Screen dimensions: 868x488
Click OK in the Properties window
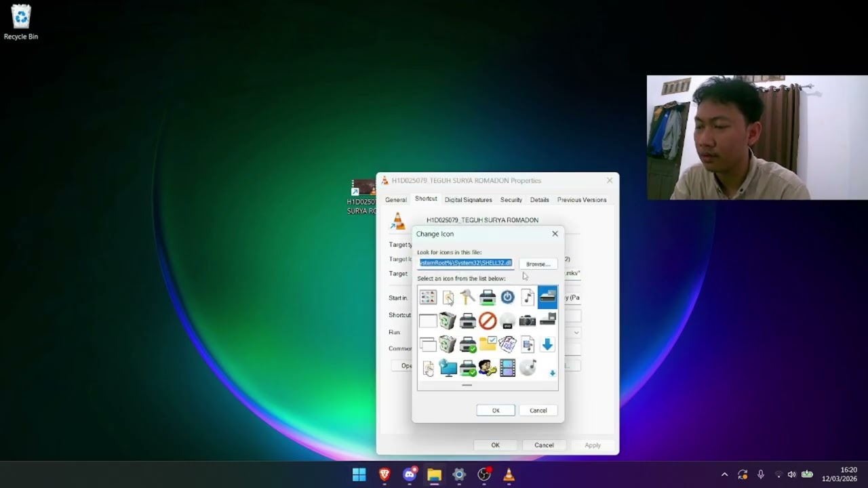(x=495, y=445)
